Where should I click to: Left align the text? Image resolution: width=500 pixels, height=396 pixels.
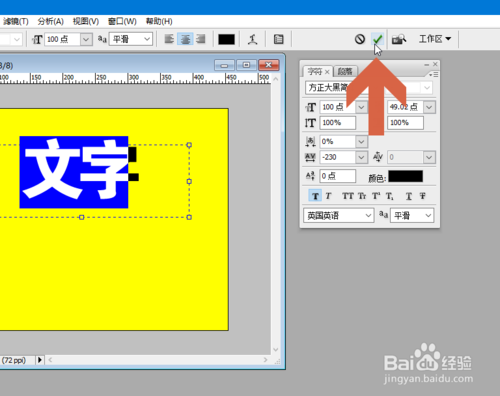(x=169, y=39)
